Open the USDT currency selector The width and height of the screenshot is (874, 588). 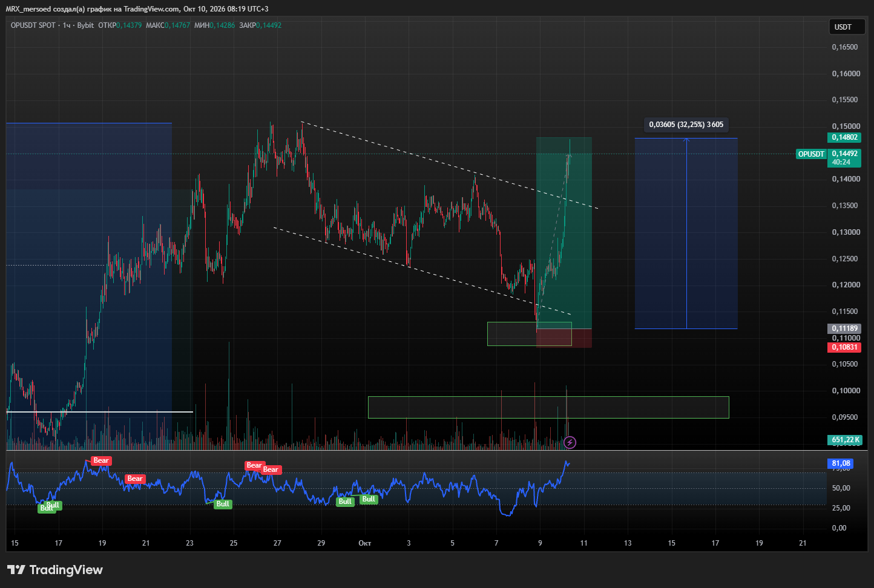(x=847, y=27)
